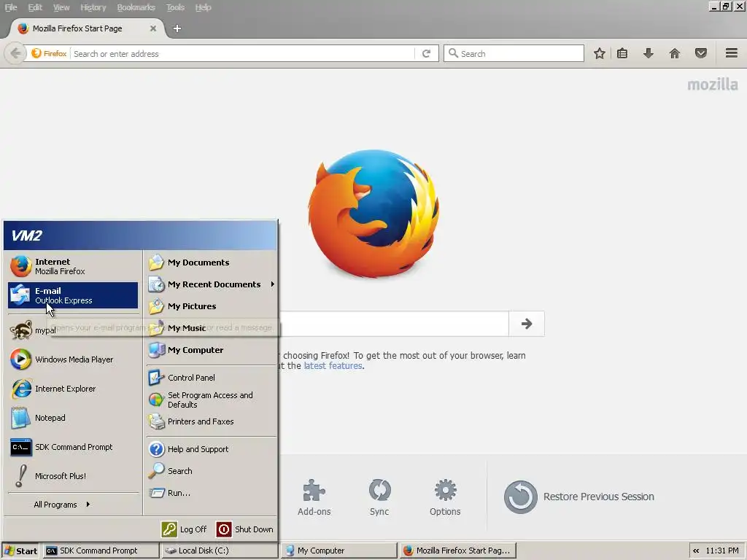Switch to My Computer taskbar window
This screenshot has width=747, height=560.
(338, 551)
